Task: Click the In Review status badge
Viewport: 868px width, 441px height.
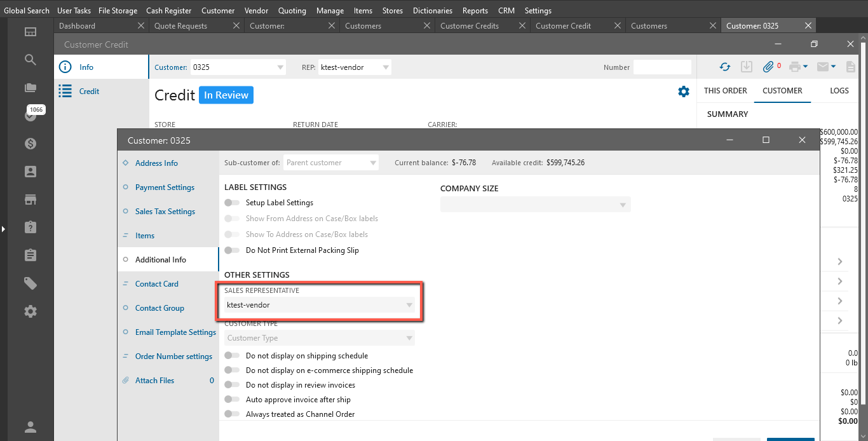Action: click(226, 95)
